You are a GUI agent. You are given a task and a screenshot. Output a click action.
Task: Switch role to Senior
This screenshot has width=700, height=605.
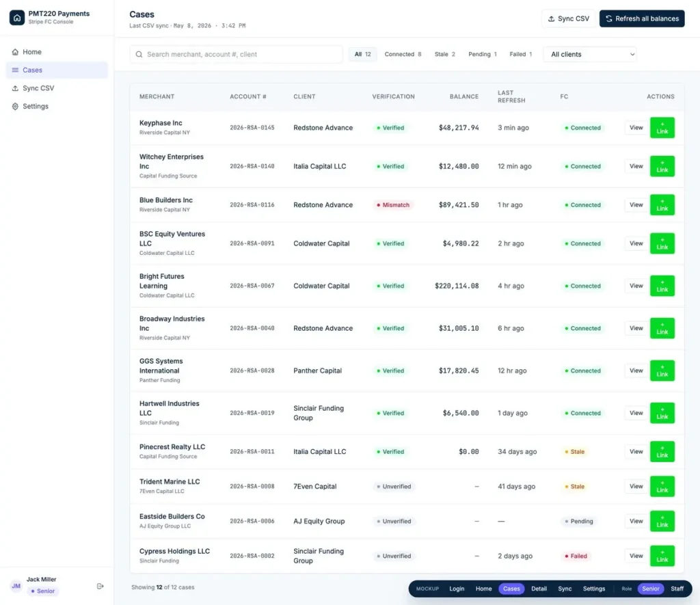(x=651, y=589)
